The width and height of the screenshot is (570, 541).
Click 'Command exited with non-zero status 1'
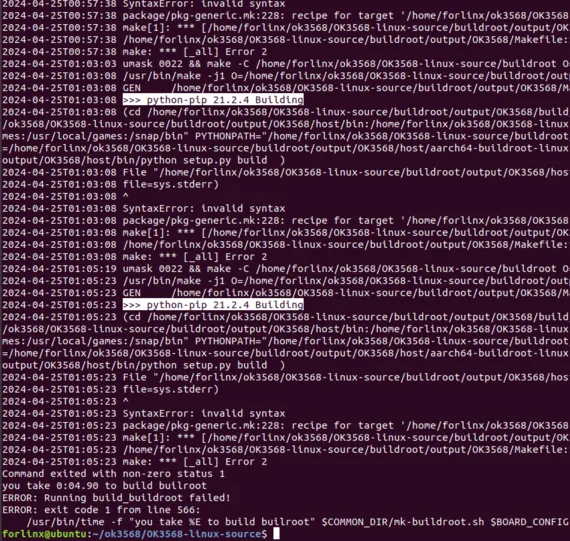tap(113, 474)
